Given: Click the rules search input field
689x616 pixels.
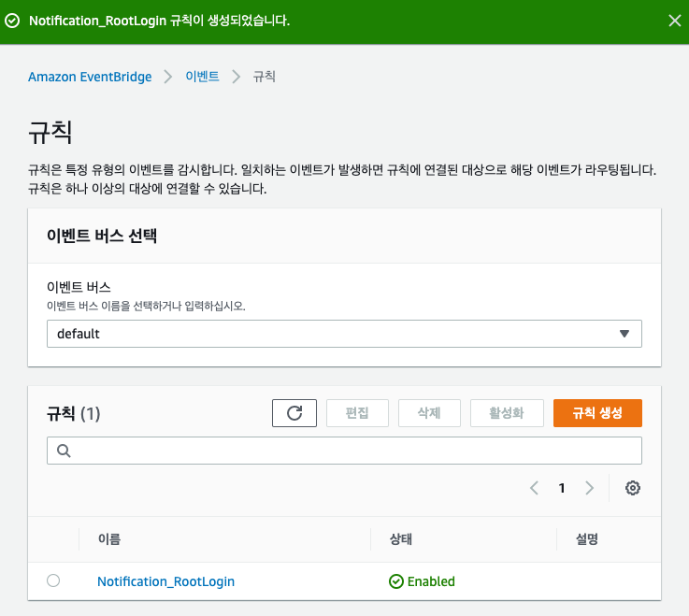Looking at the screenshot, I should point(344,451).
